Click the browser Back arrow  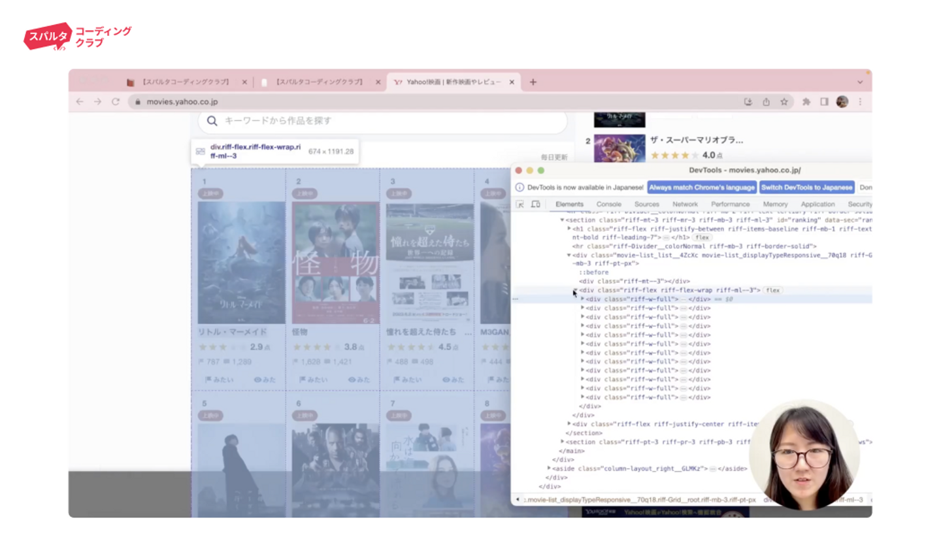80,102
